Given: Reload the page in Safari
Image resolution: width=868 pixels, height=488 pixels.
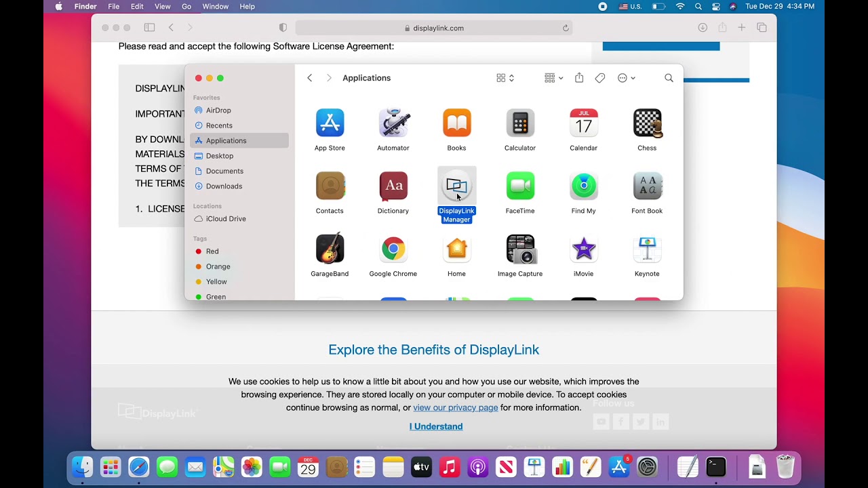Looking at the screenshot, I should (566, 28).
